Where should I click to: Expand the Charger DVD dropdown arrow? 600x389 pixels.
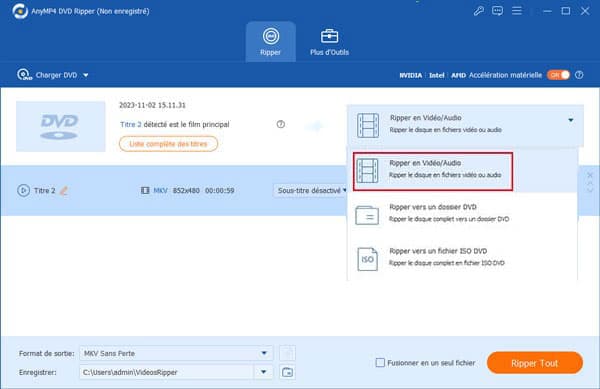[x=86, y=75]
